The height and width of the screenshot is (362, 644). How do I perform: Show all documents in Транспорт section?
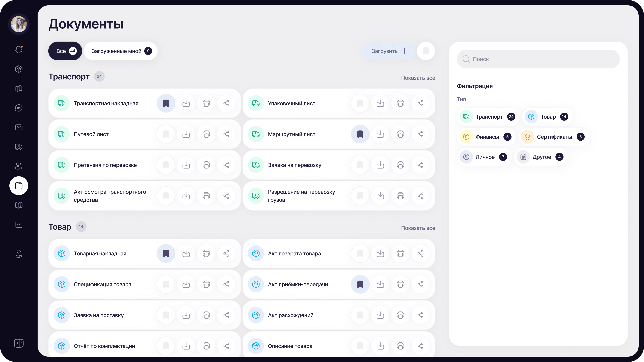(418, 78)
